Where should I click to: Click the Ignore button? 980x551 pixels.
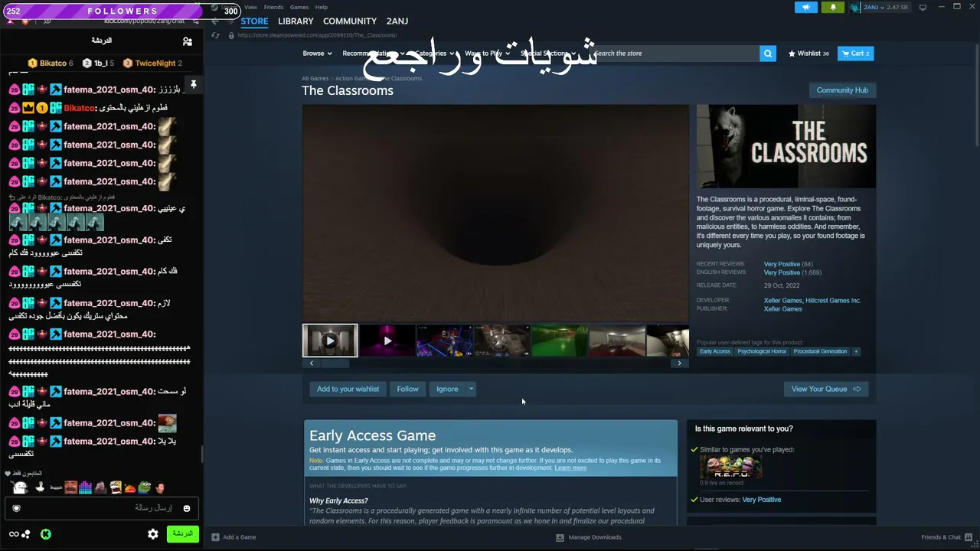click(x=447, y=389)
